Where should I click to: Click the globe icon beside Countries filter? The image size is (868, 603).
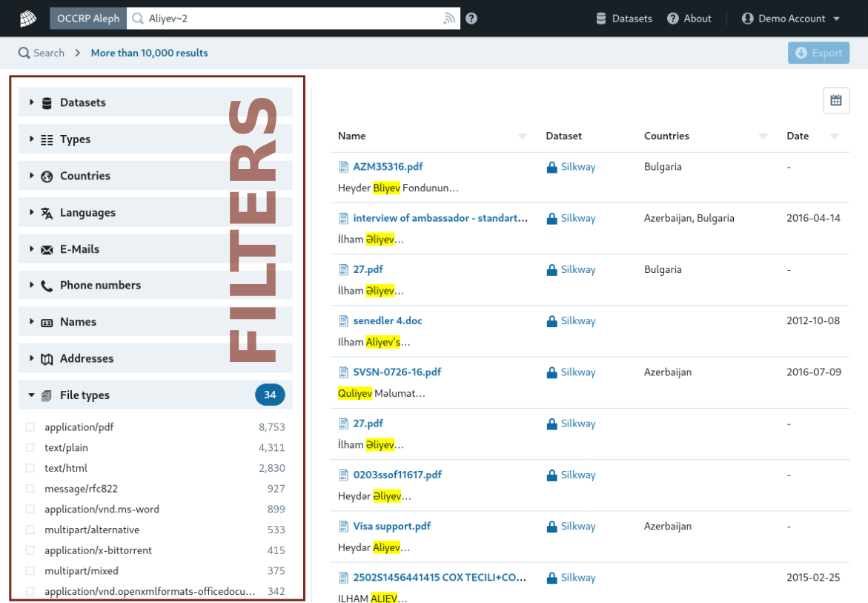(x=47, y=177)
